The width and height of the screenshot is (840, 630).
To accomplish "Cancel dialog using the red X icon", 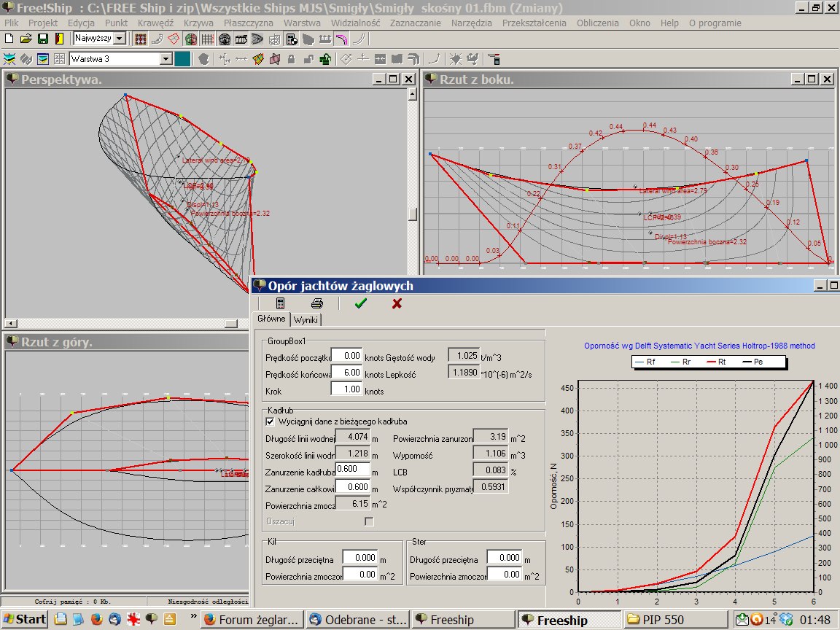I will (x=397, y=303).
